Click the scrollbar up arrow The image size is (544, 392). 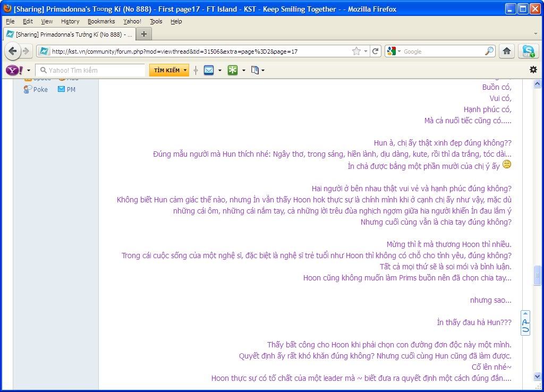(x=537, y=83)
